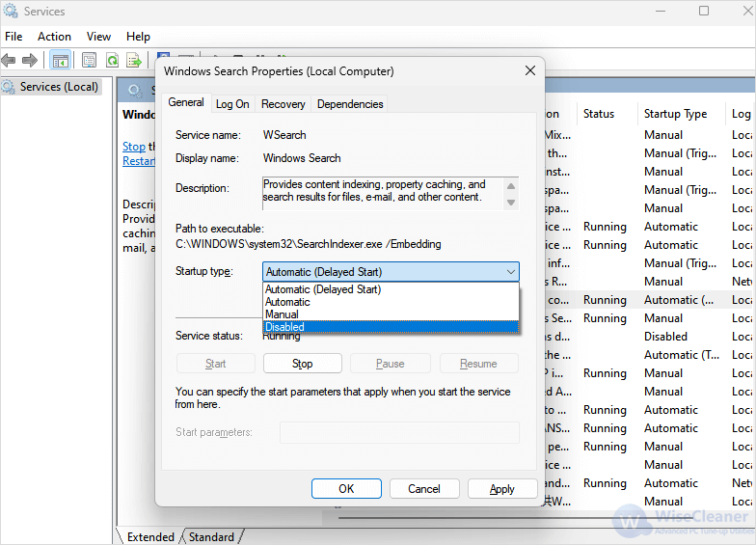The width and height of the screenshot is (756, 545).
Task: Open the Properties toolbar icon
Action: pyautogui.click(x=89, y=60)
